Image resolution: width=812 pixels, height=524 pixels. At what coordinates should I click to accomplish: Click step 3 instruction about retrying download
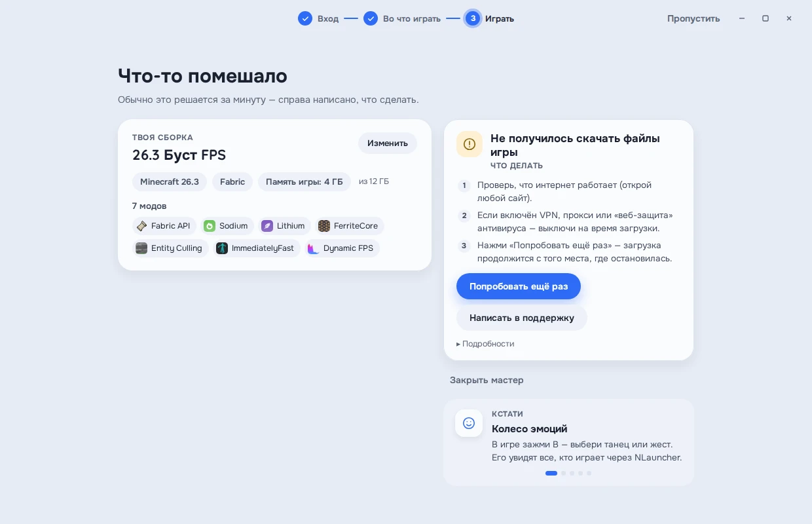[575, 252]
